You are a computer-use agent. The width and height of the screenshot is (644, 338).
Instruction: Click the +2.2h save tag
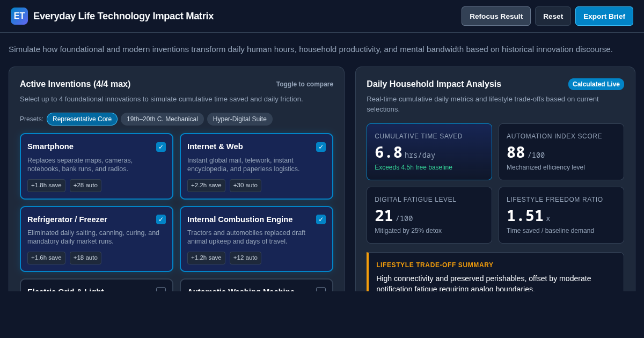(206, 186)
